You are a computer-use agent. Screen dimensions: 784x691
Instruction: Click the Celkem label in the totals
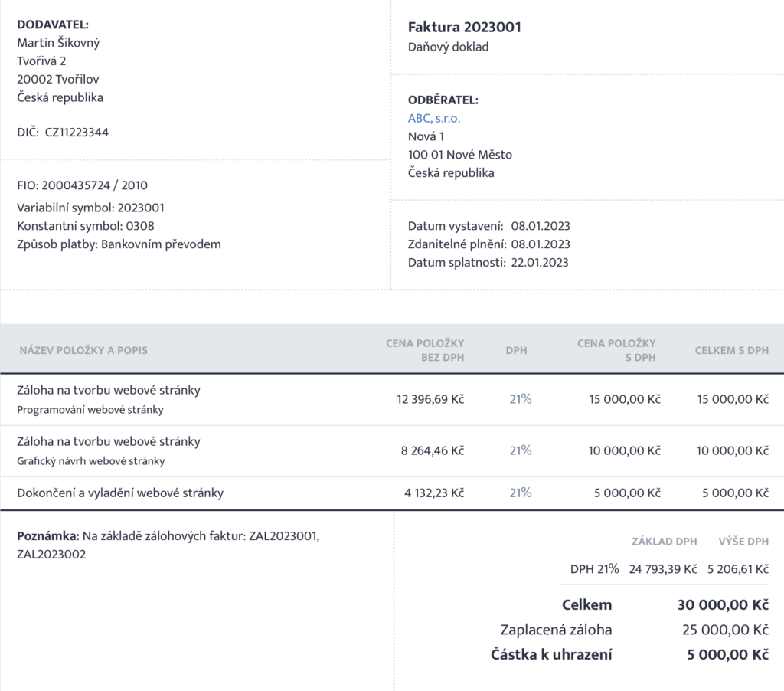pyautogui.click(x=587, y=605)
